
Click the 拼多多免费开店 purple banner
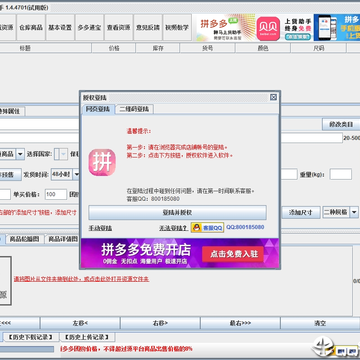pyautogui.click(x=180, y=253)
